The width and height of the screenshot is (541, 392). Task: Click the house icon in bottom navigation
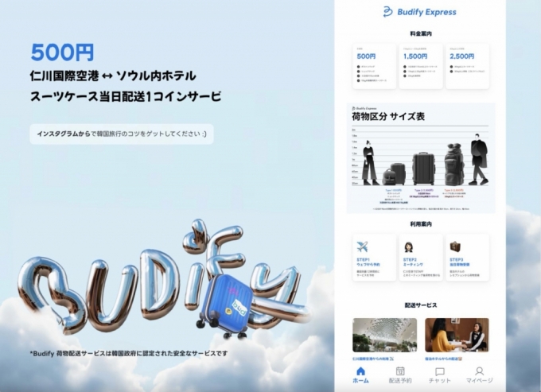tap(360, 371)
